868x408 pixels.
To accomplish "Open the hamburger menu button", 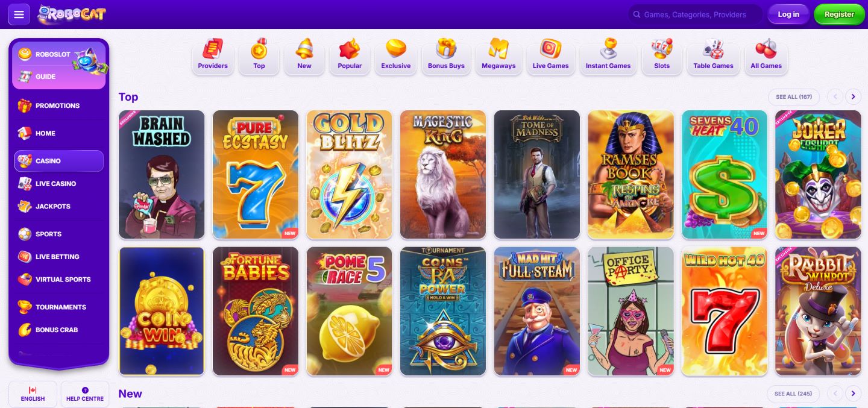I will (x=19, y=14).
